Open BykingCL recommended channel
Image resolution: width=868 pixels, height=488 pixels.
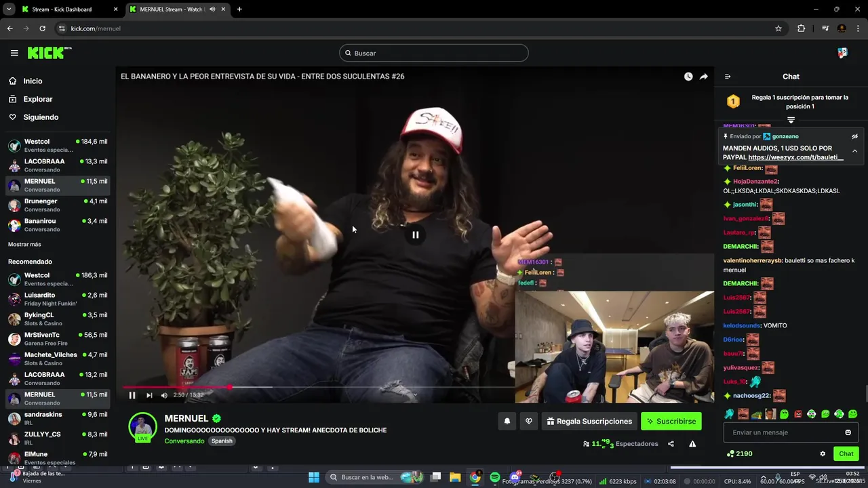(58, 319)
